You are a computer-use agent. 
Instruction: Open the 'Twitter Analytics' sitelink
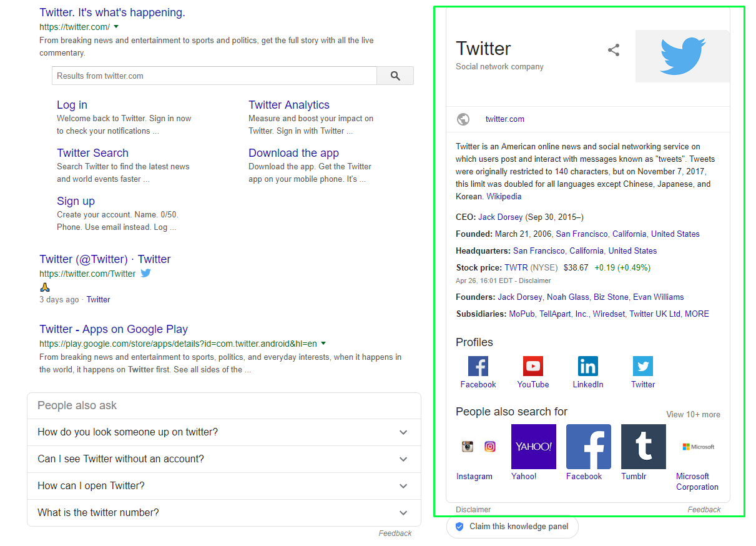click(x=289, y=105)
